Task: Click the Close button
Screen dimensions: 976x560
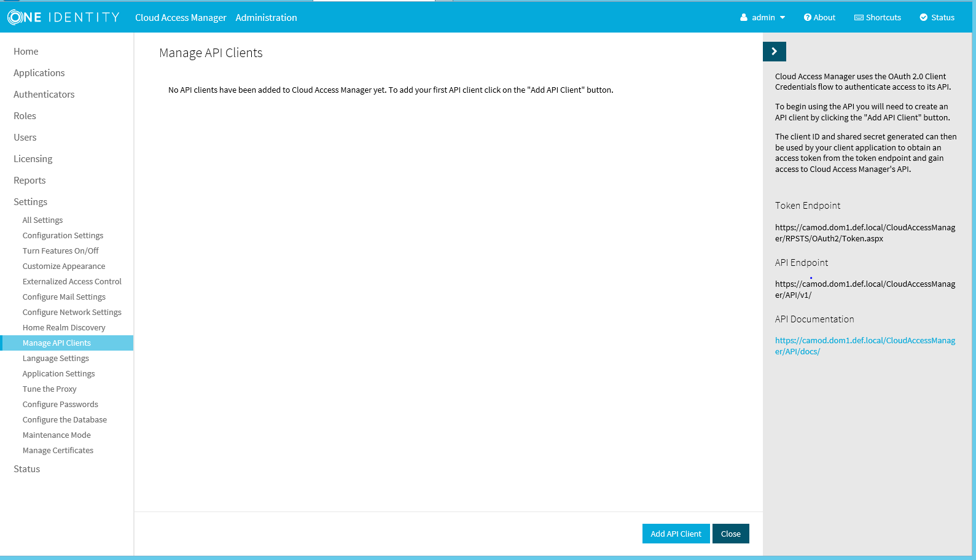Action: (731, 534)
